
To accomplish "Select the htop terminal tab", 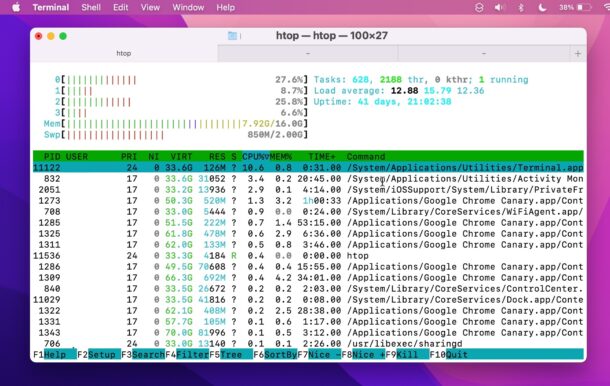I will [x=124, y=53].
